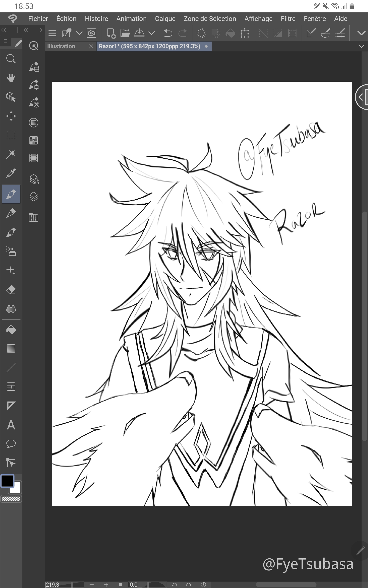The image size is (368, 588).
Task: Toggle transparent color checkered swatch
Action: (x=11, y=499)
